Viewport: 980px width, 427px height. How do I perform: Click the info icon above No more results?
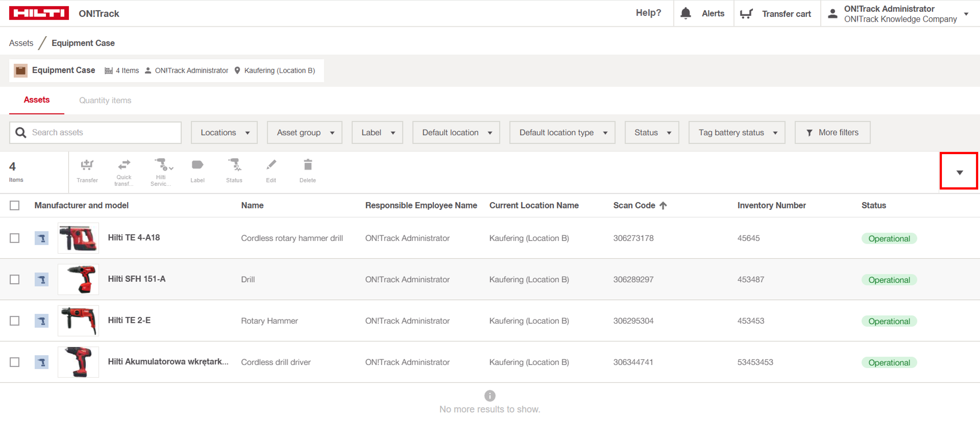pos(490,396)
